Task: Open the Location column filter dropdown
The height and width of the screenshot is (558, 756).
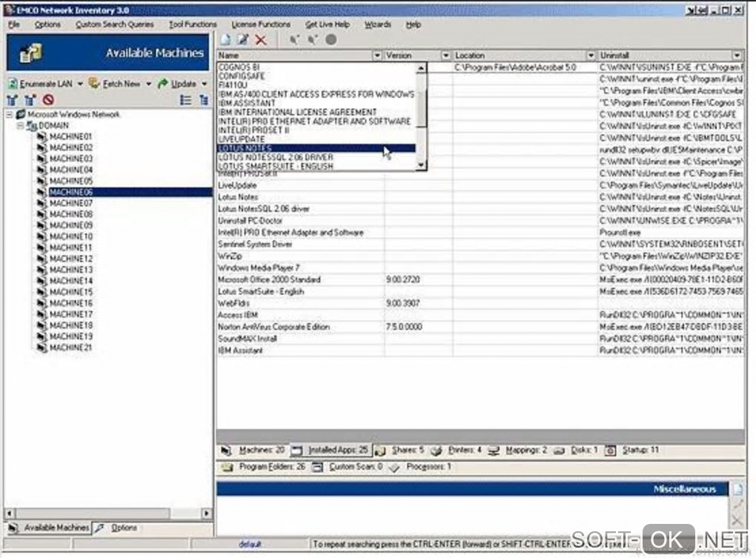Action: point(591,56)
